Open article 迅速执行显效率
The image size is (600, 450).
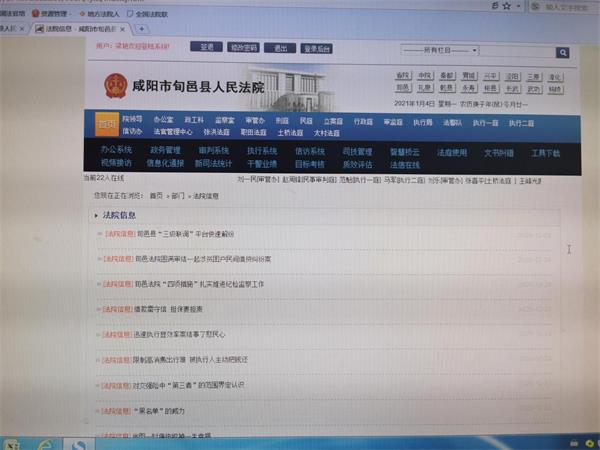coord(179,334)
